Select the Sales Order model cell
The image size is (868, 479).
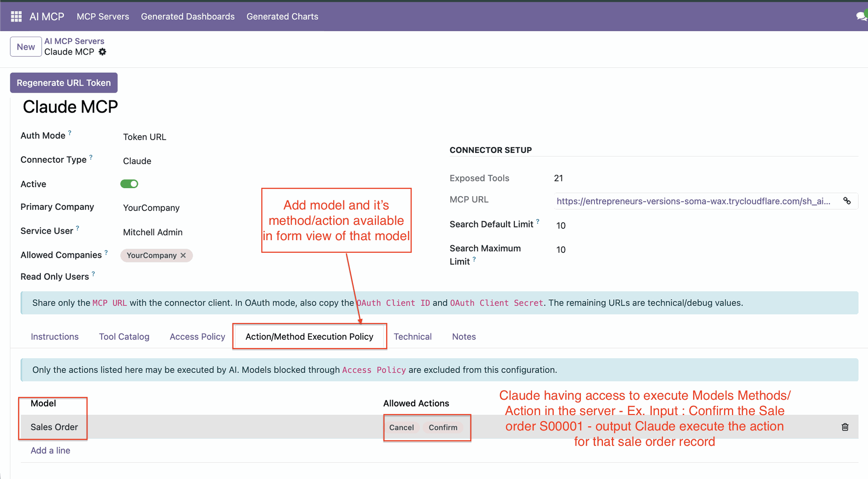tap(54, 427)
